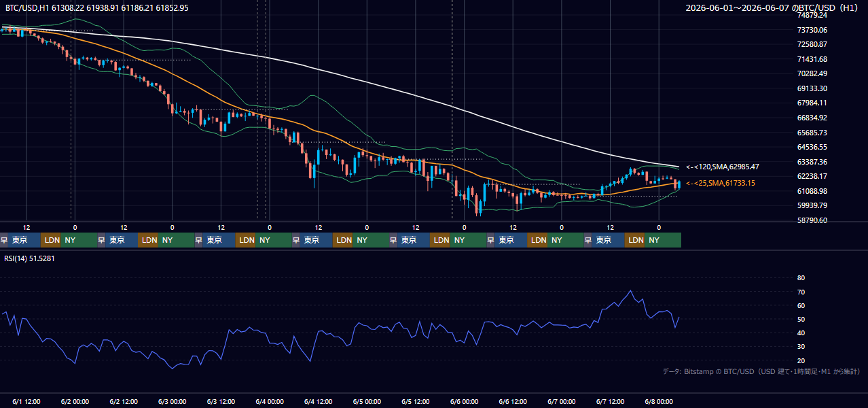The height and width of the screenshot is (408, 868).
Task: Click time axis label 6/8 00:00
Action: (659, 401)
